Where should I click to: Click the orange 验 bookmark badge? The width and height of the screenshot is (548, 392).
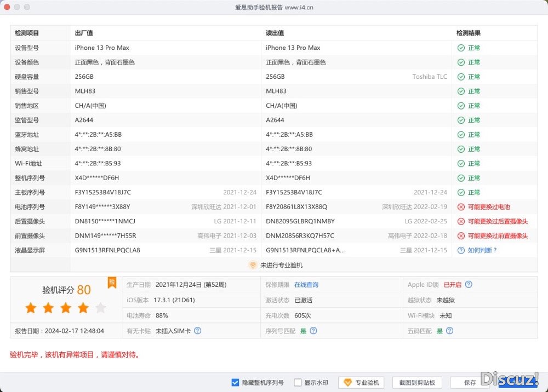112,282
